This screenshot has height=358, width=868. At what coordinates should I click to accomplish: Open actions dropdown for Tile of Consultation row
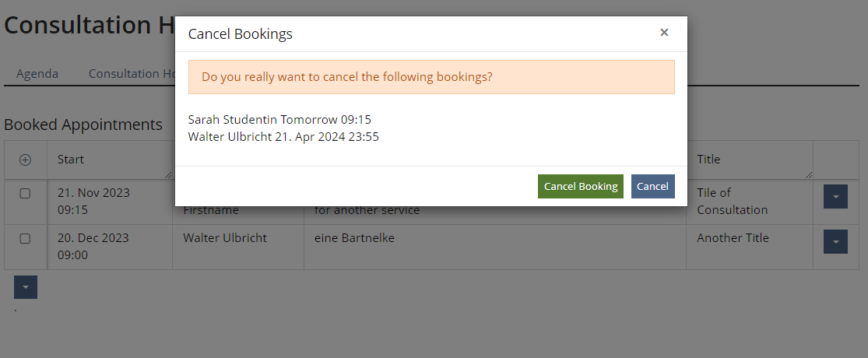click(x=835, y=198)
